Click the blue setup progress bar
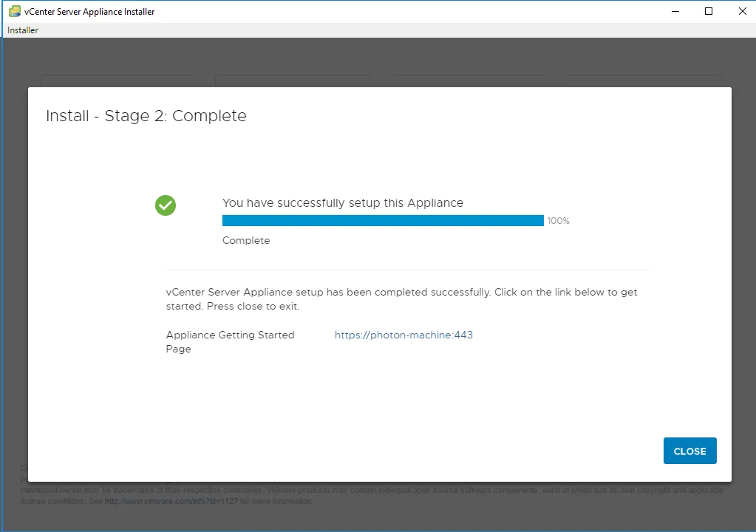Screen dimensions: 756x532 (x=383, y=221)
